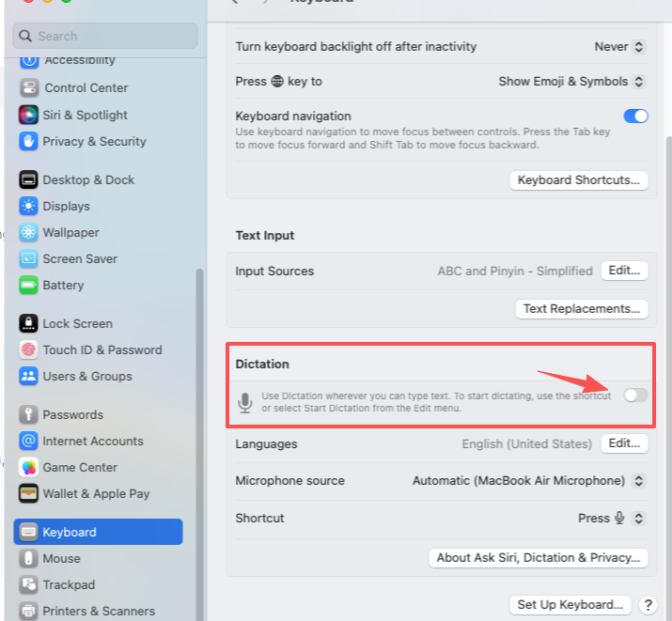This screenshot has height=621, width=672.
Task: Open Game Center icon
Action: (28, 467)
